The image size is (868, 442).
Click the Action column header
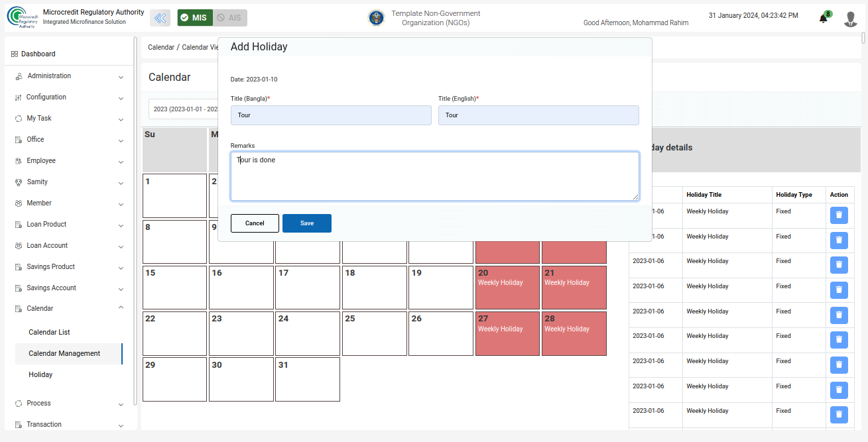coord(839,195)
